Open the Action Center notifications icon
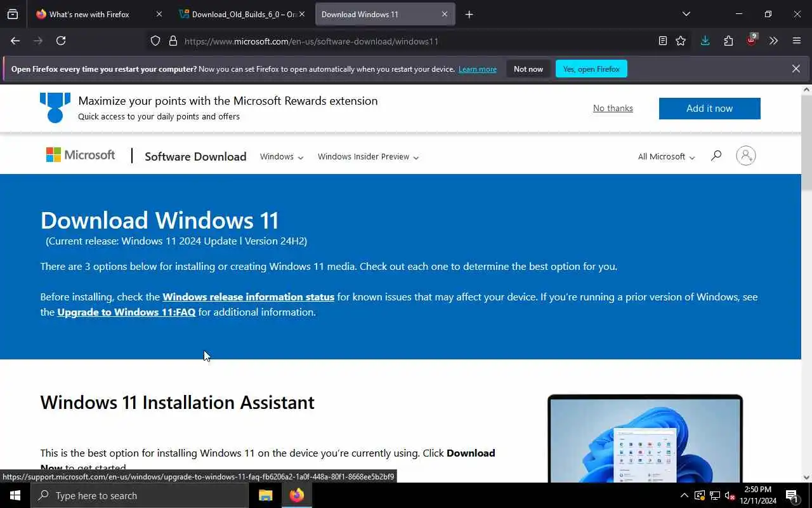The image size is (812, 508). (x=792, y=495)
